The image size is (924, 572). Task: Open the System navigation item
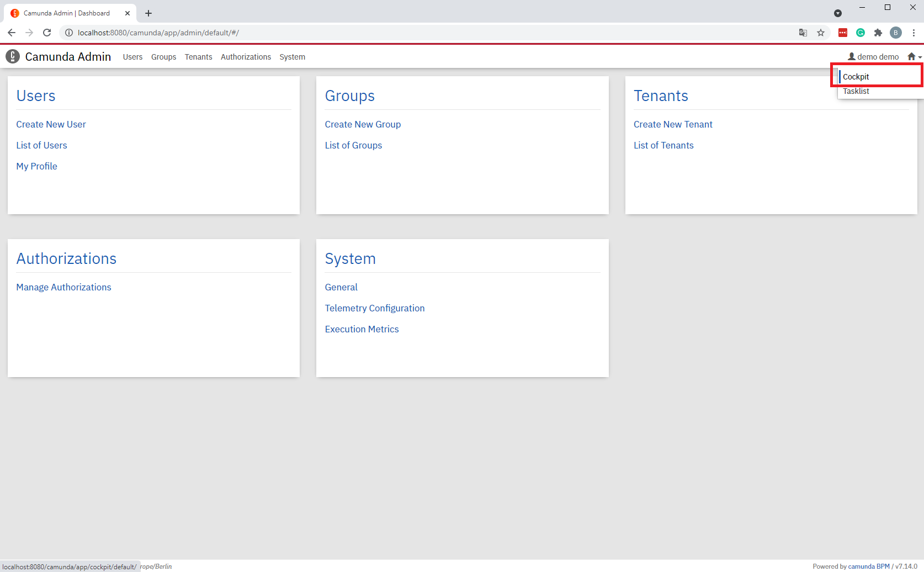tap(292, 57)
